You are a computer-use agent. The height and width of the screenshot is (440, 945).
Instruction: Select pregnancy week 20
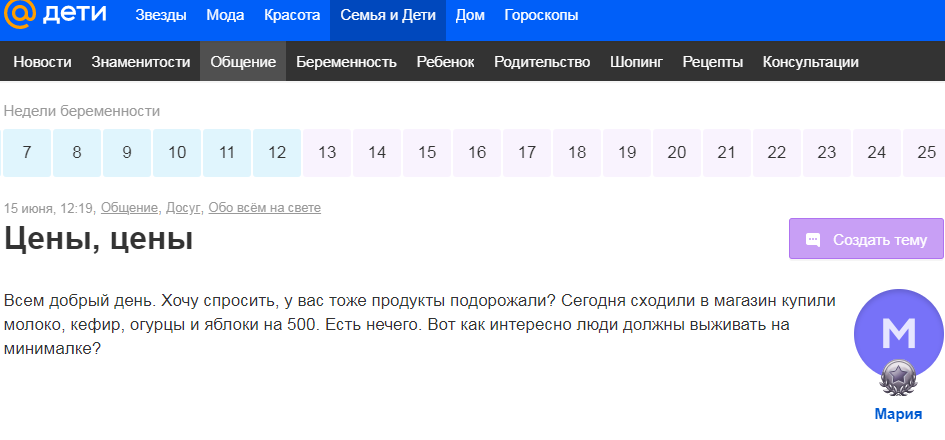pyautogui.click(x=677, y=152)
